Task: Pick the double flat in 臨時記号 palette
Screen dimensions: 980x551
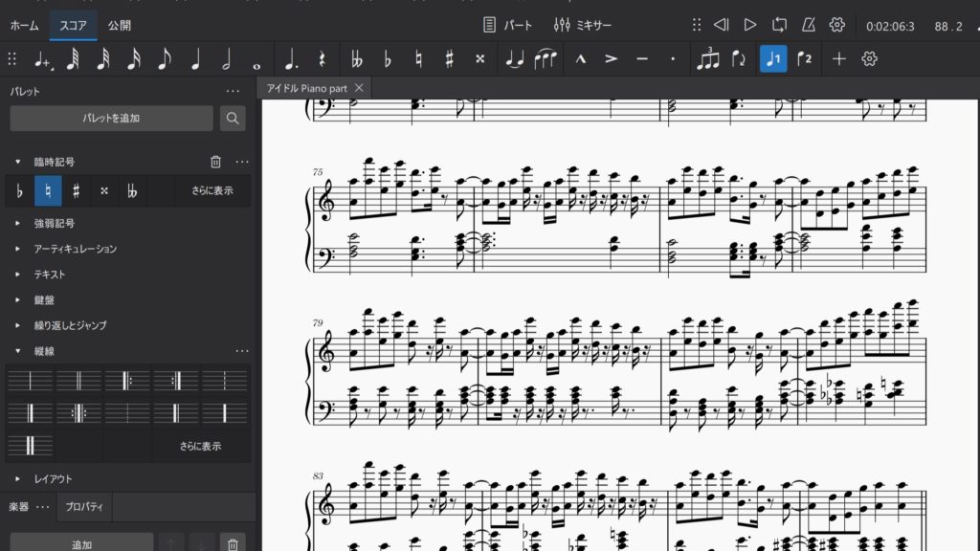Action: click(x=132, y=190)
